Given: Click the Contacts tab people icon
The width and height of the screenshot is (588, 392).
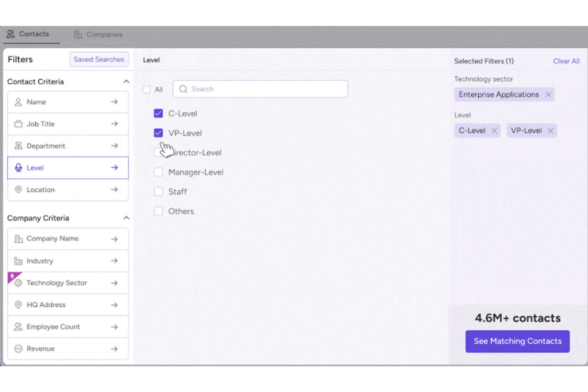Looking at the screenshot, I should click(x=11, y=34).
